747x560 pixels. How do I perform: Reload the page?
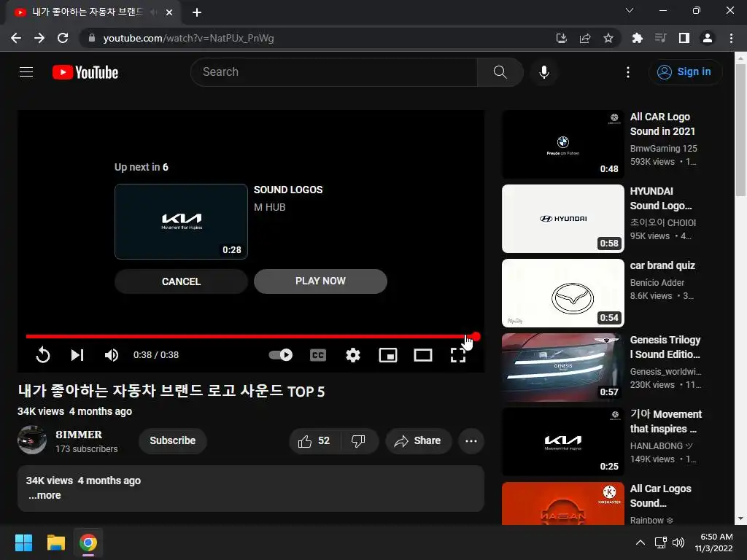[63, 38]
